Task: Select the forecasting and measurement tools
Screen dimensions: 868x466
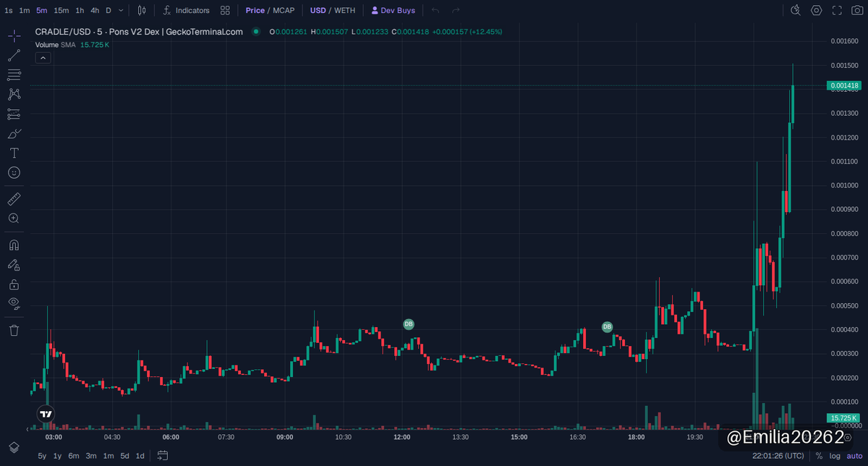Action: coord(14,114)
